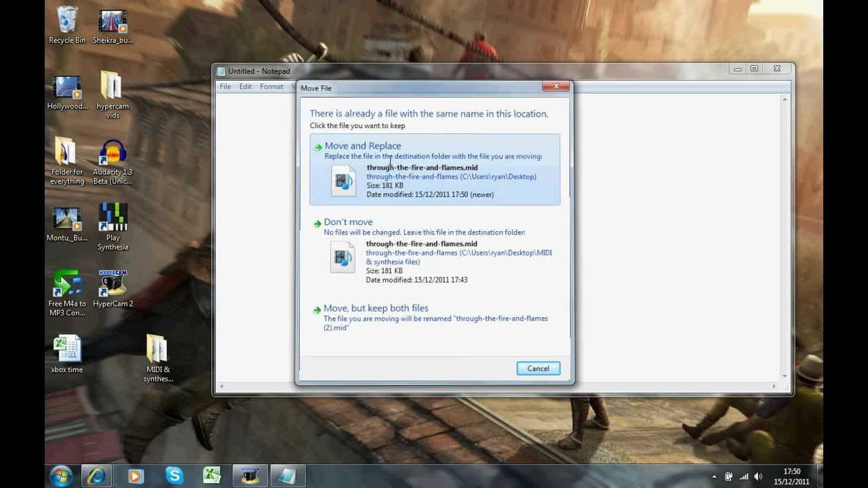Select the MIDI & synthesia folder
This screenshot has height=488, width=868.
[x=158, y=359]
